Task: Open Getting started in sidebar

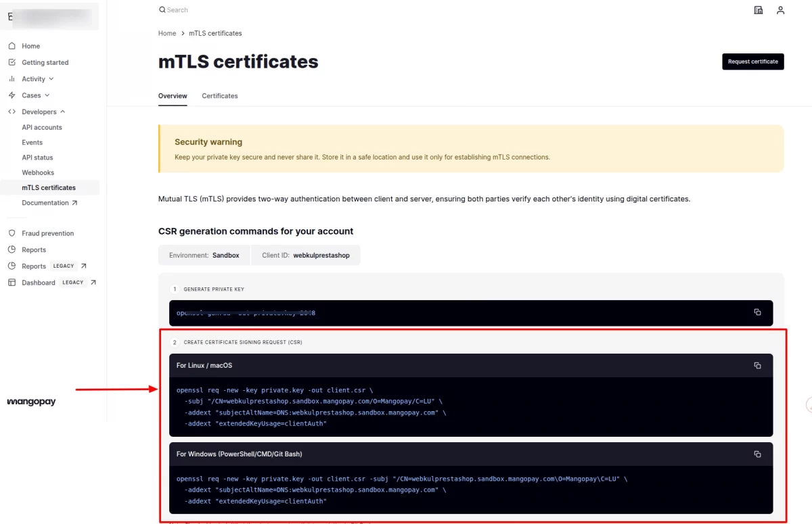Action: (45, 62)
